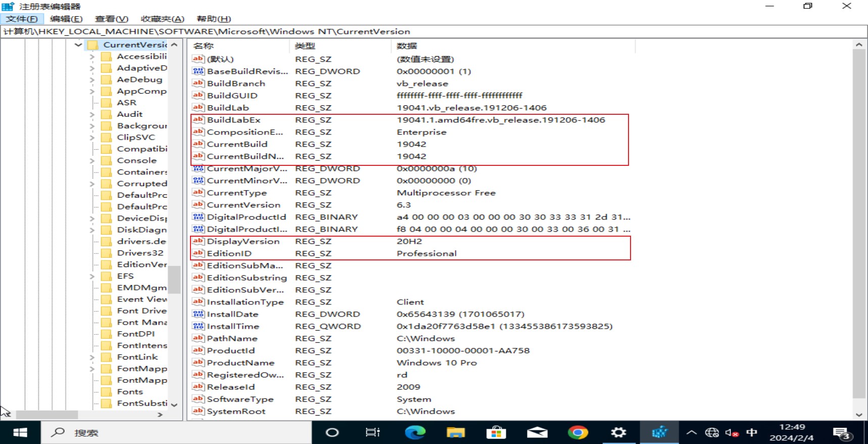Open the 帮助(H) menu
Screen dimensions: 868x444
214,19
